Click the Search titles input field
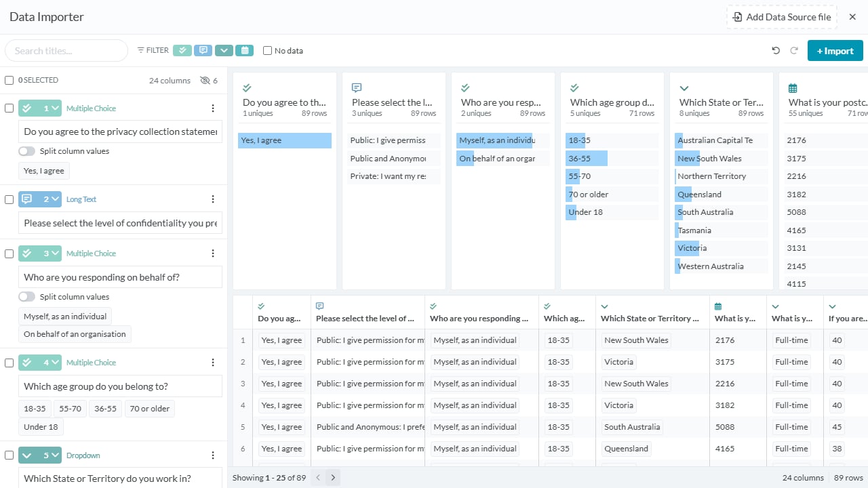This screenshot has width=868, height=488. point(66,51)
